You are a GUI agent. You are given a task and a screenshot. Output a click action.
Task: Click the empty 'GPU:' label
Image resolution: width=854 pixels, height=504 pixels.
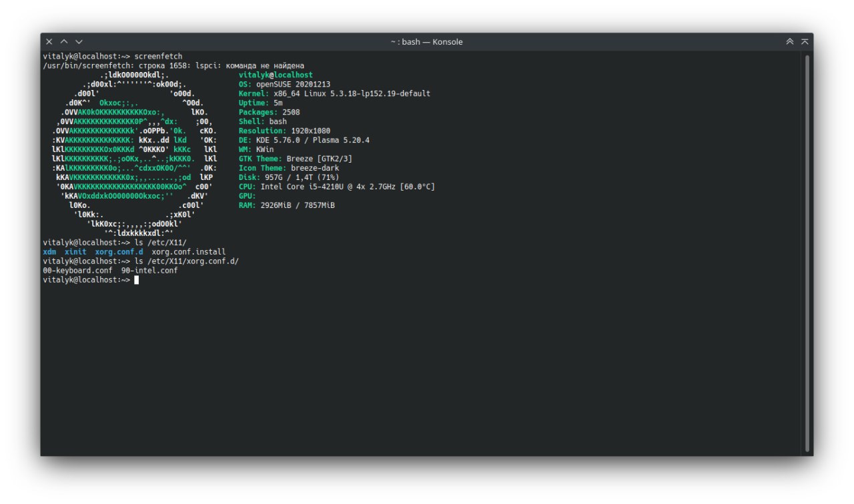(x=248, y=196)
